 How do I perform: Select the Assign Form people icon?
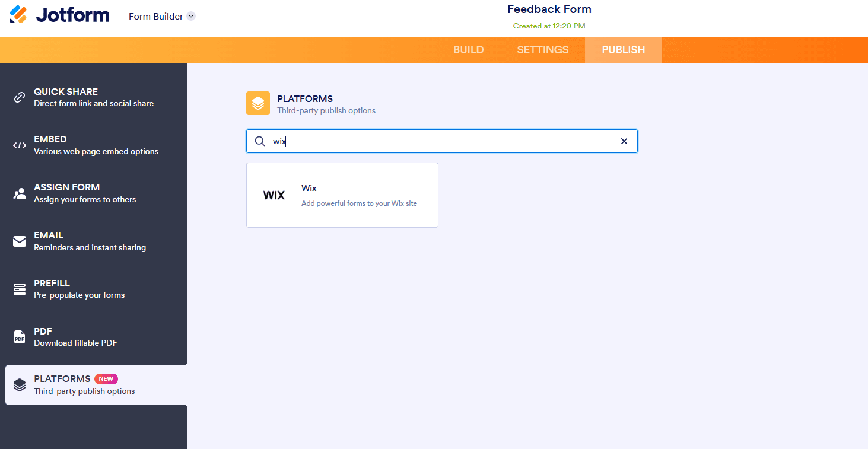coord(20,193)
